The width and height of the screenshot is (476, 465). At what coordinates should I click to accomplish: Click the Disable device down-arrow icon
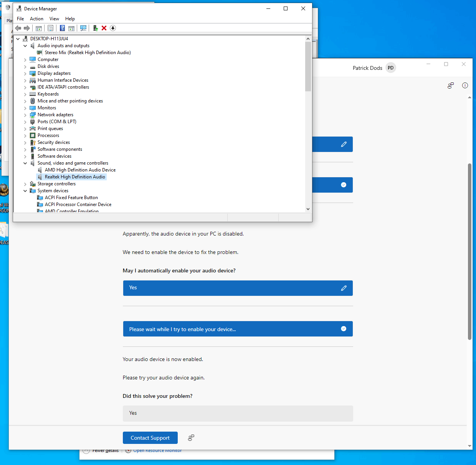point(113,28)
